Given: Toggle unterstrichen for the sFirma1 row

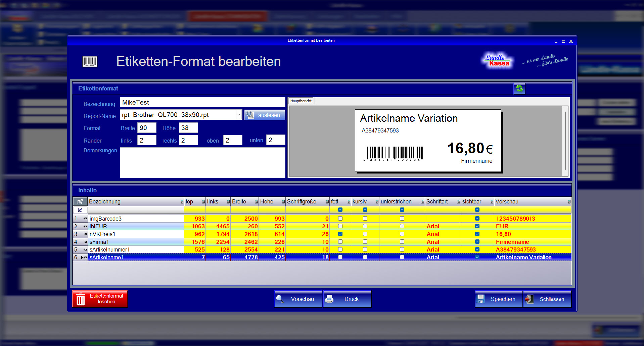Looking at the screenshot, I should pyautogui.click(x=402, y=242).
